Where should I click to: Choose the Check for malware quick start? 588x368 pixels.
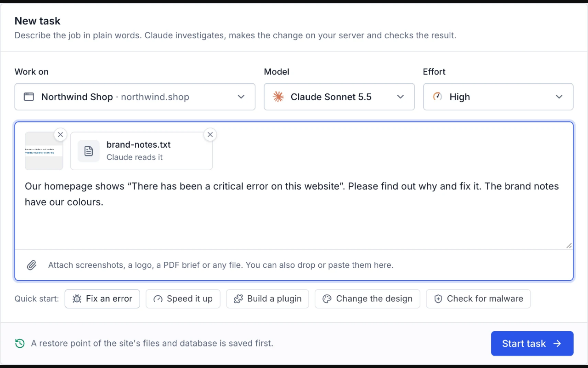tap(478, 299)
